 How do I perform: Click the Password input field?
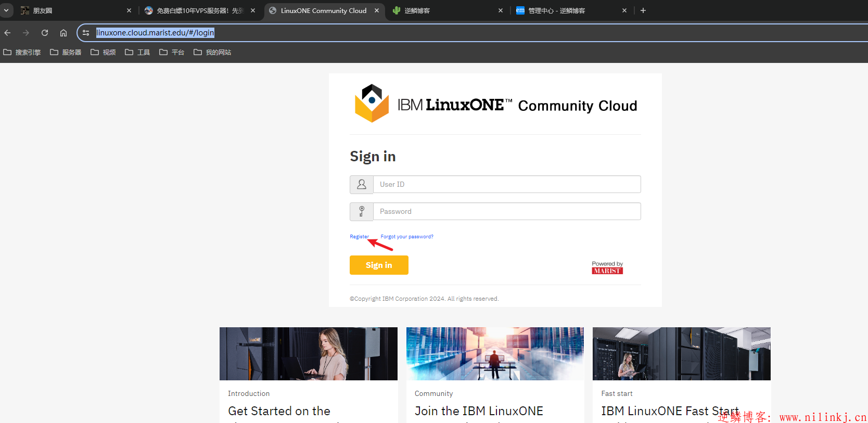click(x=507, y=211)
